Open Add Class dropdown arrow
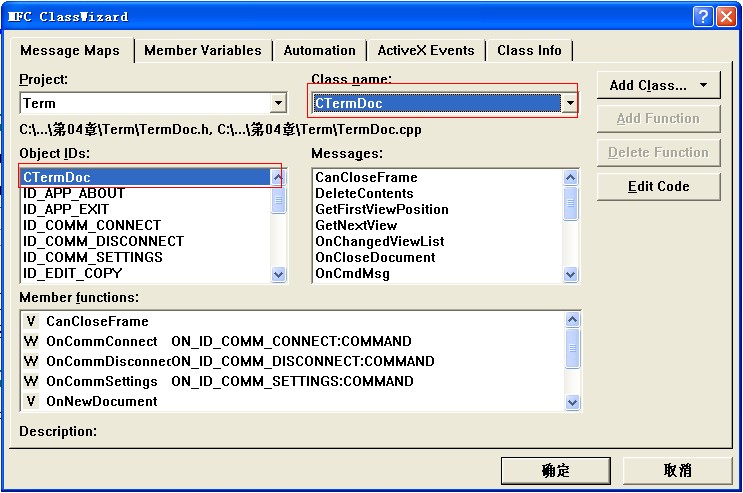The height and width of the screenshot is (493, 743). point(704,85)
